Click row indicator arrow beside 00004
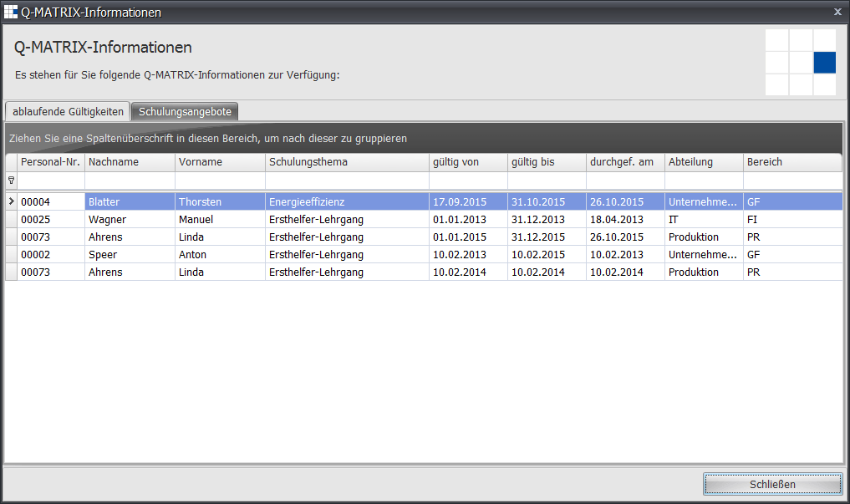Screen dimensions: 850x504 11,201
